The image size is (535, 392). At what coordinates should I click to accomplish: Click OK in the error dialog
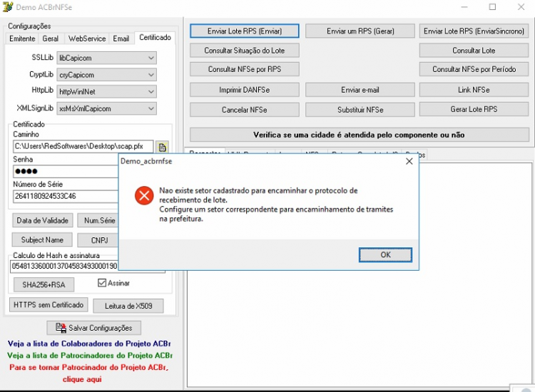tap(385, 254)
